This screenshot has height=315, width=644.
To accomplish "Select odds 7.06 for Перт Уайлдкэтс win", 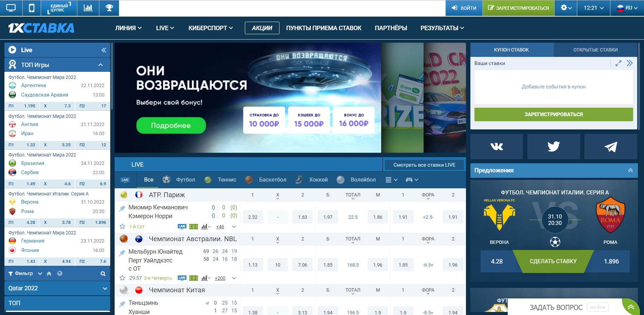I will (x=303, y=265).
